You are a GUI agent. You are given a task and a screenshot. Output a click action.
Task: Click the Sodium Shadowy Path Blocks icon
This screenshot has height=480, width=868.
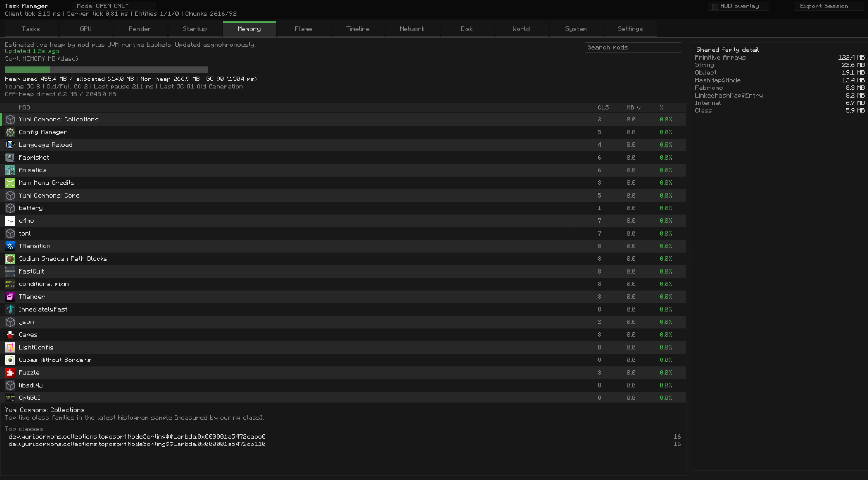[x=10, y=259]
